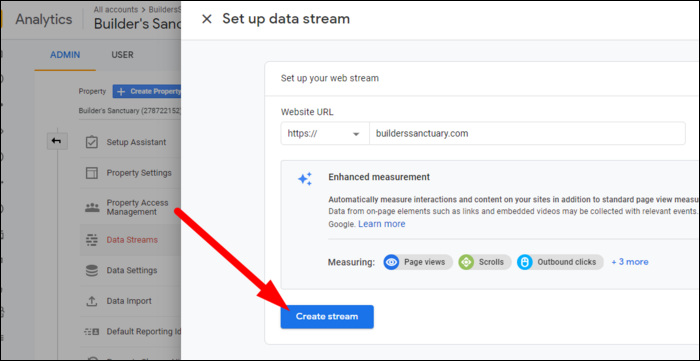The width and height of the screenshot is (700, 361).
Task: Click the Data Streams icon
Action: [x=92, y=240]
